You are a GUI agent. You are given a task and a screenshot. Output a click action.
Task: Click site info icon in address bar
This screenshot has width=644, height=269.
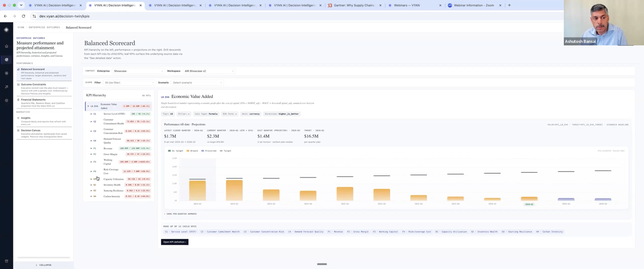34,16
